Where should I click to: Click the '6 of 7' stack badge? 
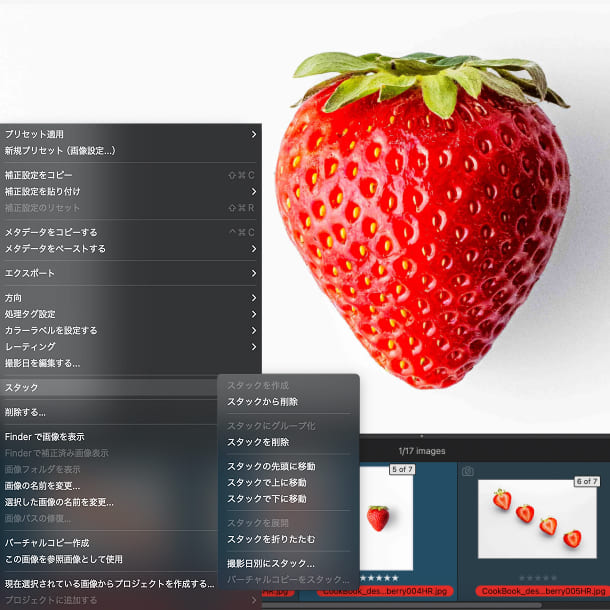point(585,481)
